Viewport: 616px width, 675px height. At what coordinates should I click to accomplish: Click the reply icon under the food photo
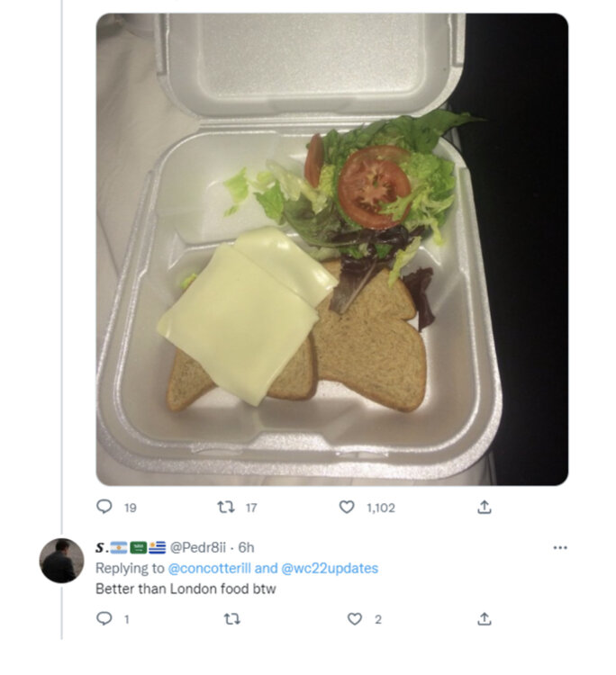pyautogui.click(x=104, y=508)
